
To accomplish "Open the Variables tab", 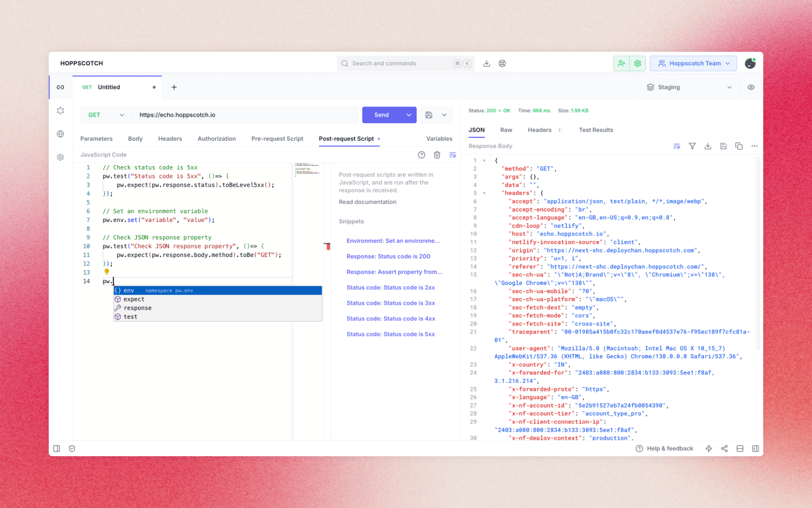I will coord(439,139).
